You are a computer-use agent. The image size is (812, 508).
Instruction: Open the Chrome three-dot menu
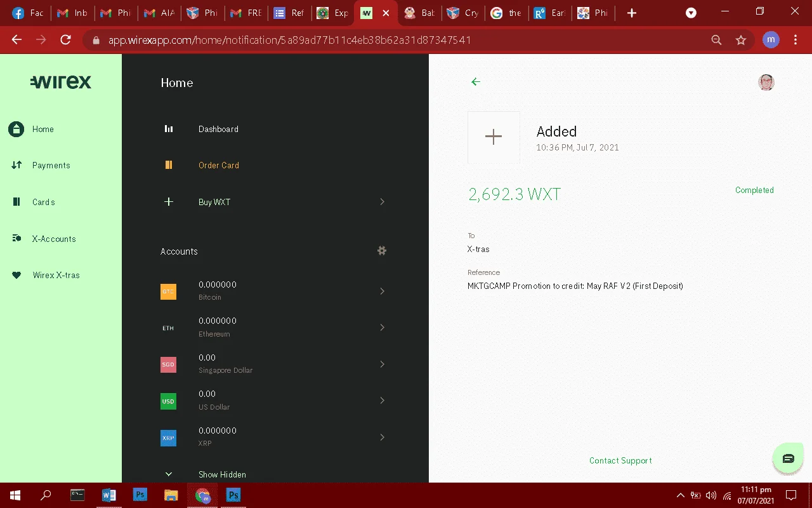tap(796, 40)
